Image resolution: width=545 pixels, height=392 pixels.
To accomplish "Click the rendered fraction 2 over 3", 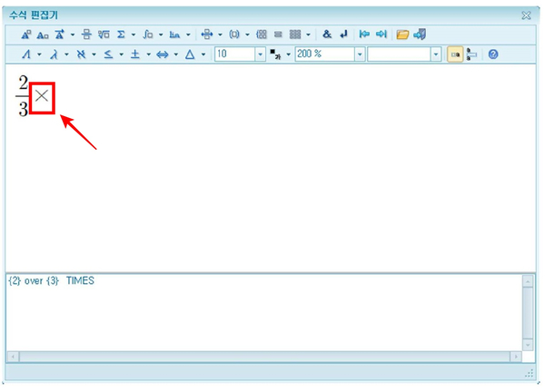I will [x=23, y=96].
